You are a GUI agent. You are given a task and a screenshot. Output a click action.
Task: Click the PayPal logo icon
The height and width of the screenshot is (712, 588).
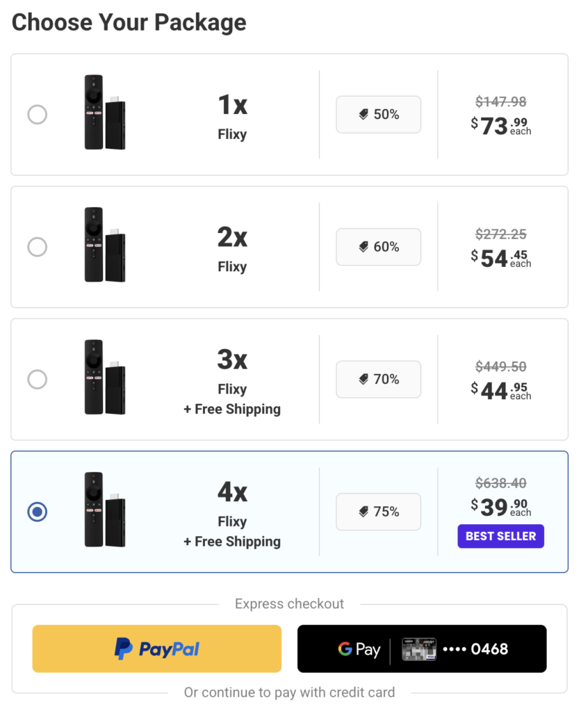tap(122, 648)
